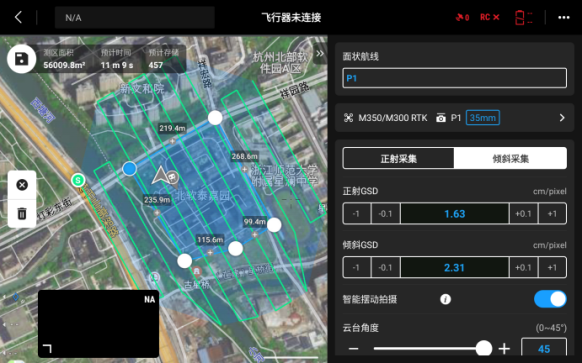Decrease 倾斜GSD by 0.1
Viewport: 582px width, 363px height.
point(385,267)
